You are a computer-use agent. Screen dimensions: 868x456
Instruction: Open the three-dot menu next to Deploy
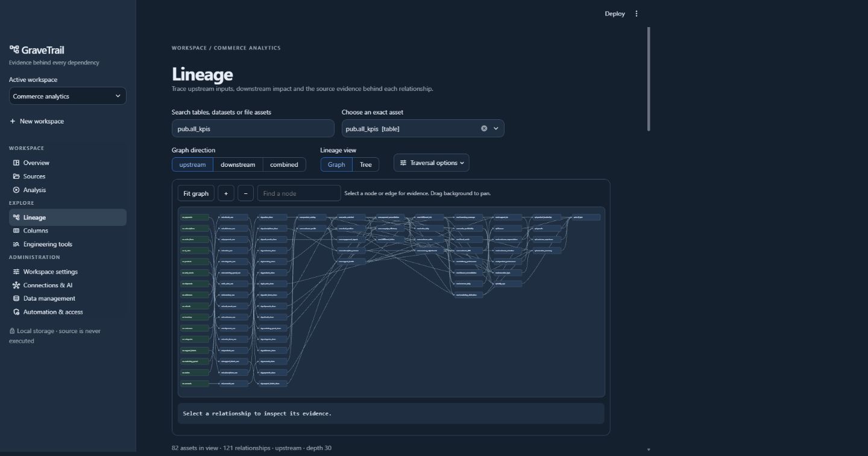pyautogui.click(x=637, y=14)
